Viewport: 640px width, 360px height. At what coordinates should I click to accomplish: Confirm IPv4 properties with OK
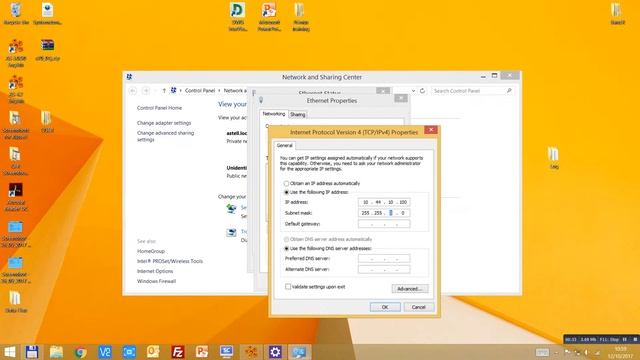[x=385, y=307]
